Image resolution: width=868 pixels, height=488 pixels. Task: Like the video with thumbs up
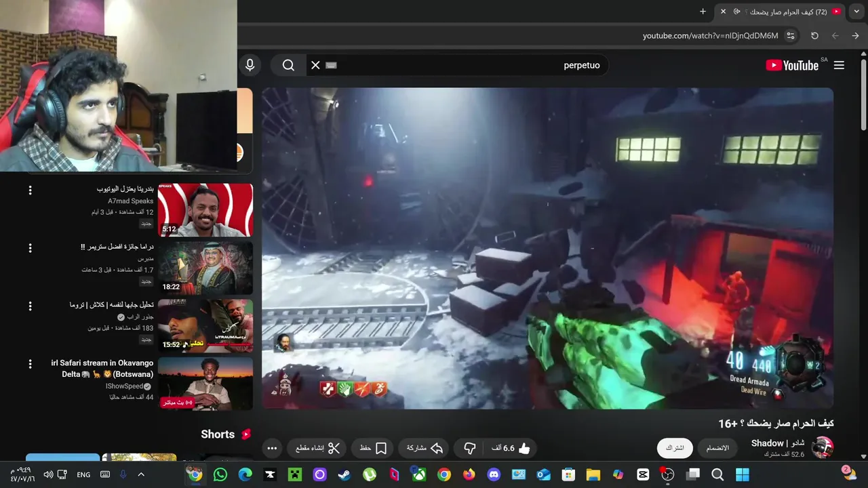point(511,448)
